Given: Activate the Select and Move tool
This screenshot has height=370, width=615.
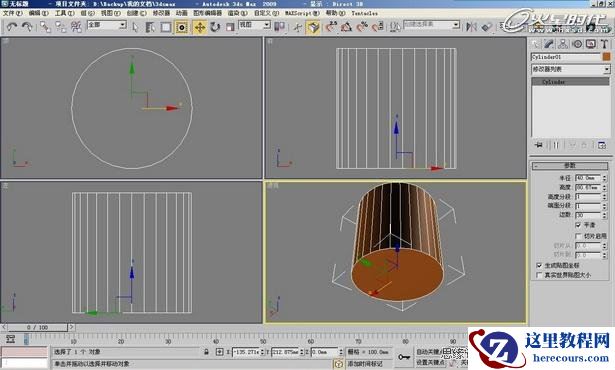Looking at the screenshot, I should point(200,27).
